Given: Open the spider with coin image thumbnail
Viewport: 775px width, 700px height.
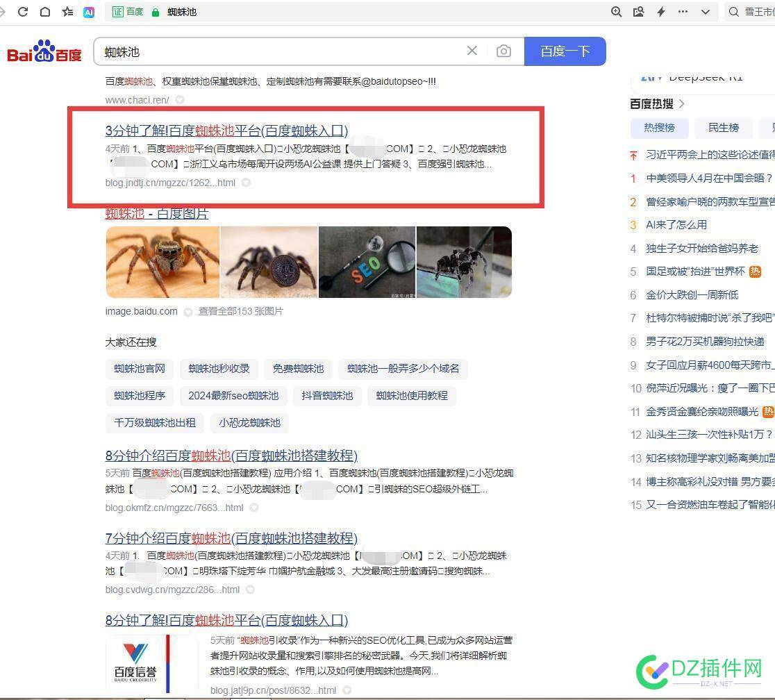Looking at the screenshot, I should click(x=269, y=262).
